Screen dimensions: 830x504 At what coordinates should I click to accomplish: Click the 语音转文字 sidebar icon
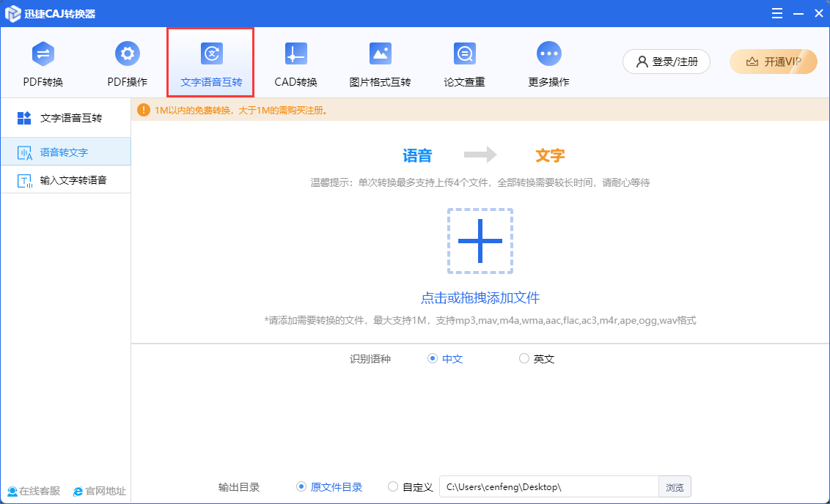click(24, 152)
